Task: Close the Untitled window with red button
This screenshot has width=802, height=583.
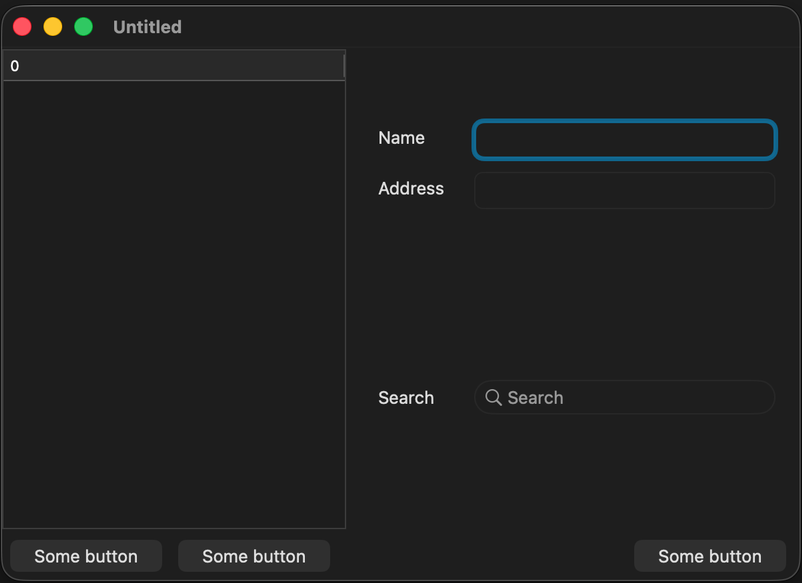Action: (x=22, y=27)
